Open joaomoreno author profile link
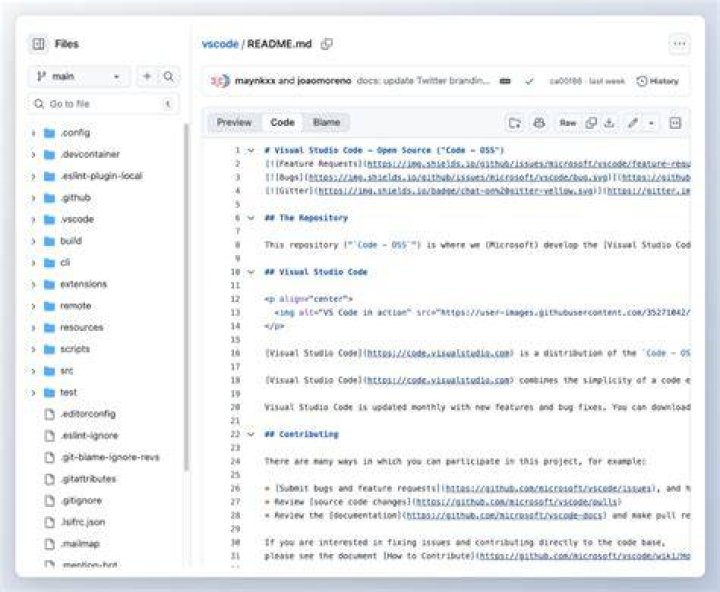The width and height of the screenshot is (720, 592). point(324,81)
